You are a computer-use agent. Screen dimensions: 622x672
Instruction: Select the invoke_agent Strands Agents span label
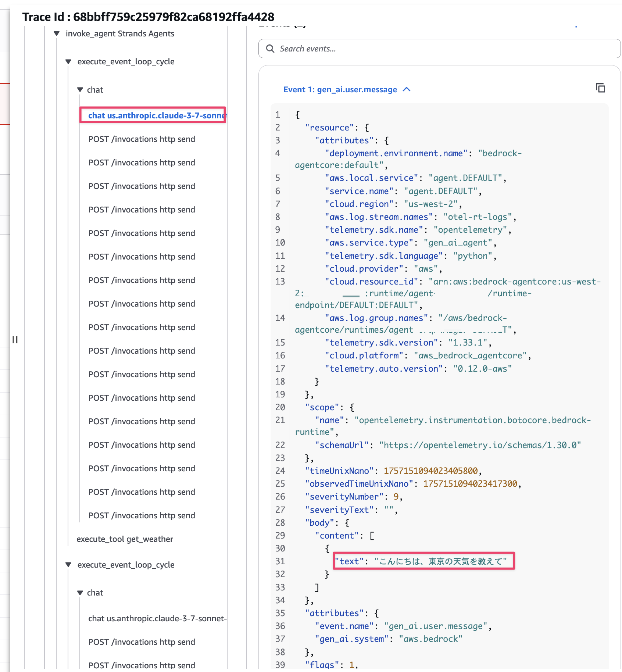point(120,33)
